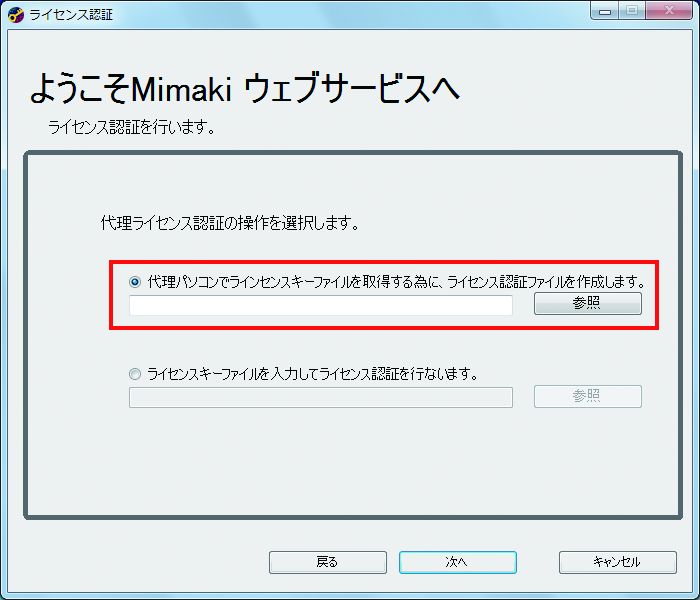
Task: Cancel with the キャンセル button
Action: (x=617, y=562)
